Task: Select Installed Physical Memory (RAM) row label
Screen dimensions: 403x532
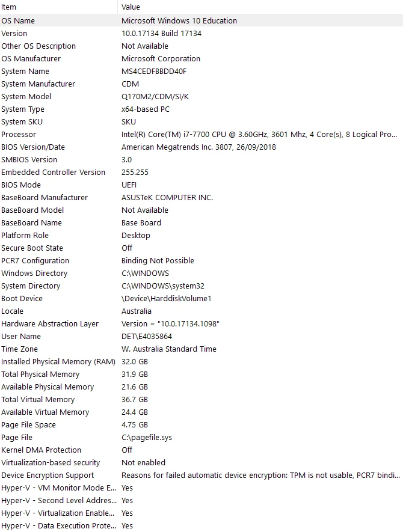Action: 58,361
